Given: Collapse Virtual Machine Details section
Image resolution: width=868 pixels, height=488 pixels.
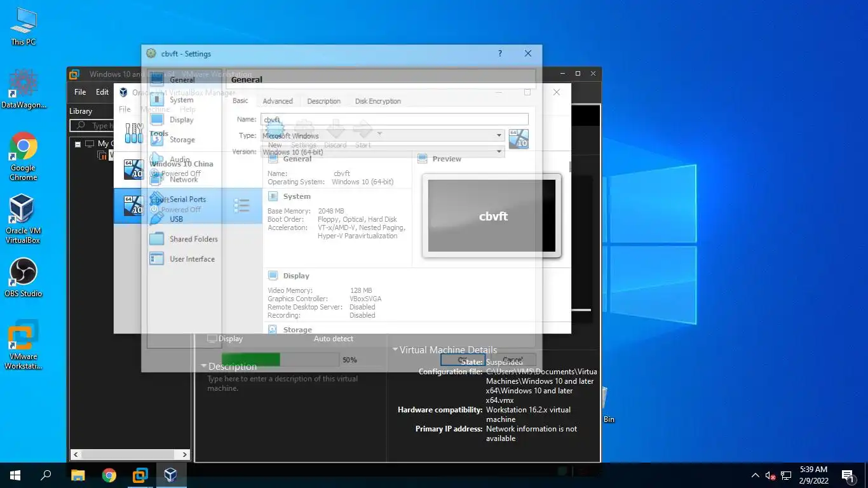Looking at the screenshot, I should pyautogui.click(x=395, y=349).
